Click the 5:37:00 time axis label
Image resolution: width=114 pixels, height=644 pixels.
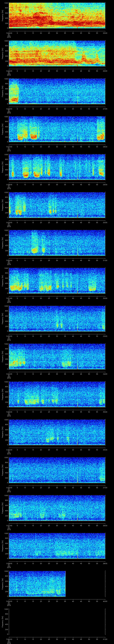pos(9,525)
